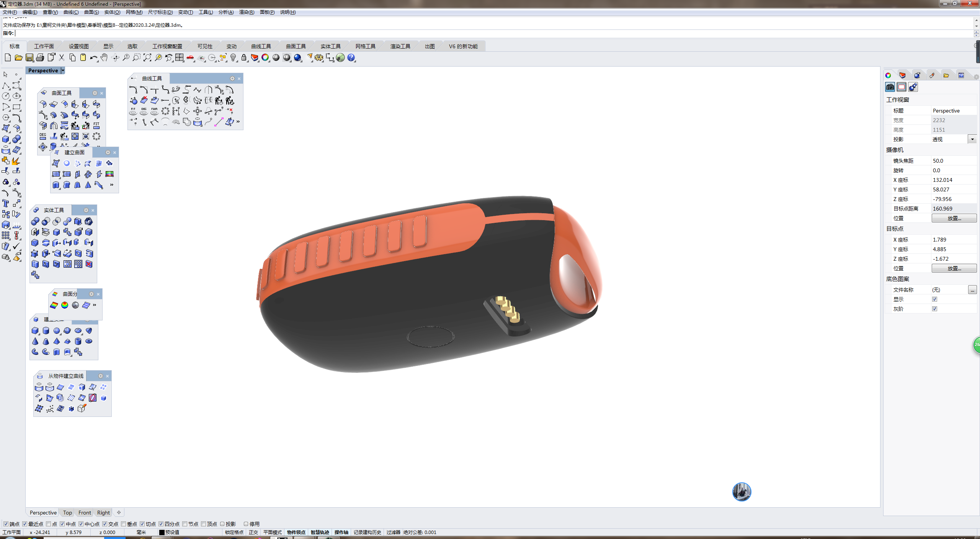
Task: Select the Pan hand tool
Action: click(104, 58)
